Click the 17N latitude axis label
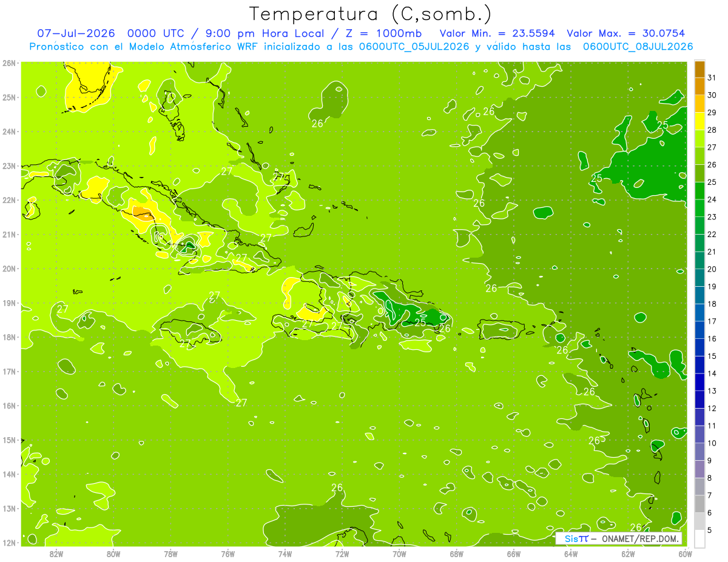The height and width of the screenshot is (562, 728). click(x=8, y=371)
